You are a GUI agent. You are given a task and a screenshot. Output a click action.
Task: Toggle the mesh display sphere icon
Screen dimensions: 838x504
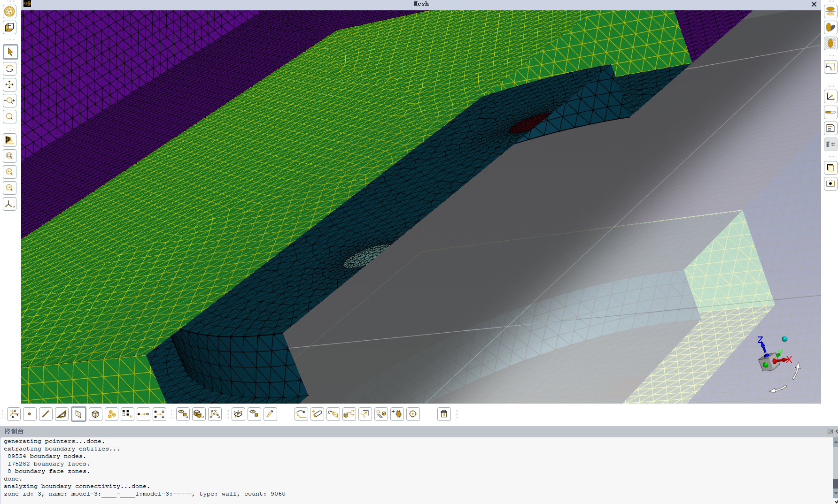point(10,11)
